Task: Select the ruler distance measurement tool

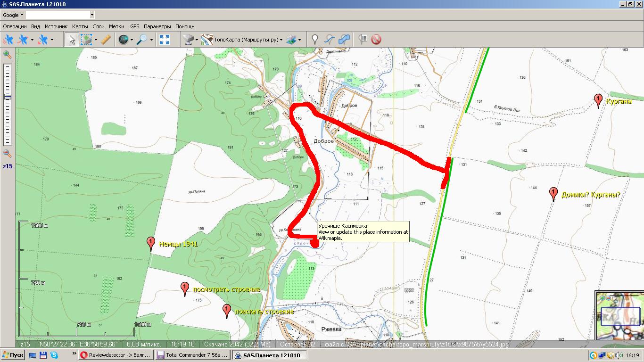Action: click(x=106, y=40)
